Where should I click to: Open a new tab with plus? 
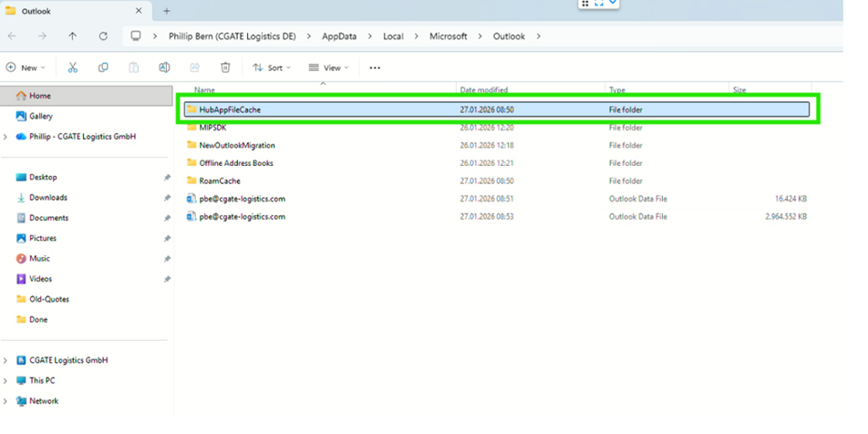click(167, 11)
